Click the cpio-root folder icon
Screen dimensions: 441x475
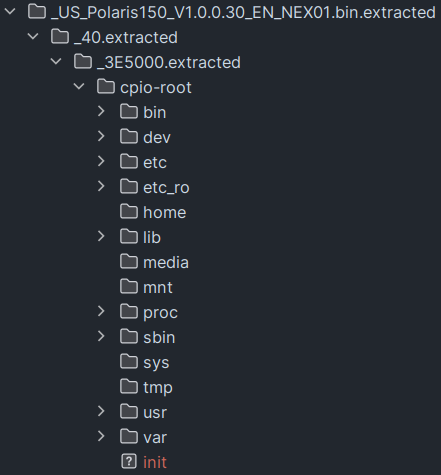(106, 87)
